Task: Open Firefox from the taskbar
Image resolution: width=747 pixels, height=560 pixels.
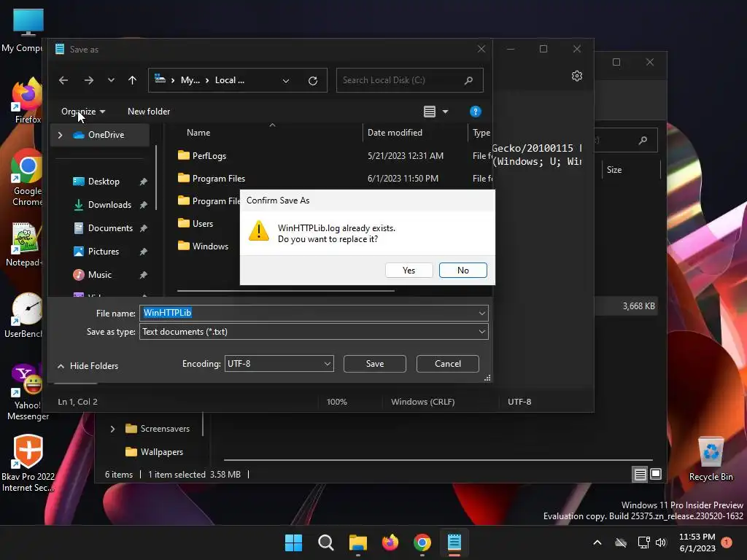Action: (390, 542)
